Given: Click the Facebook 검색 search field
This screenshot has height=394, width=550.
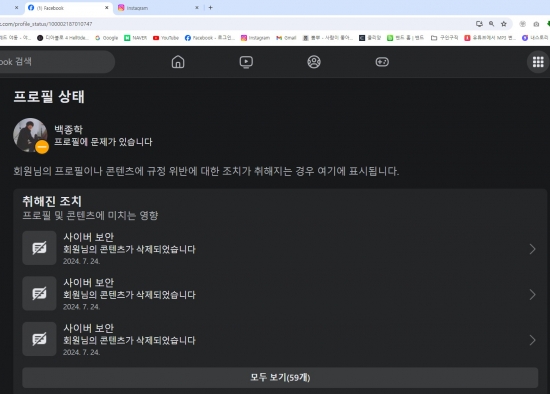Looking at the screenshot, I should click(x=56, y=62).
